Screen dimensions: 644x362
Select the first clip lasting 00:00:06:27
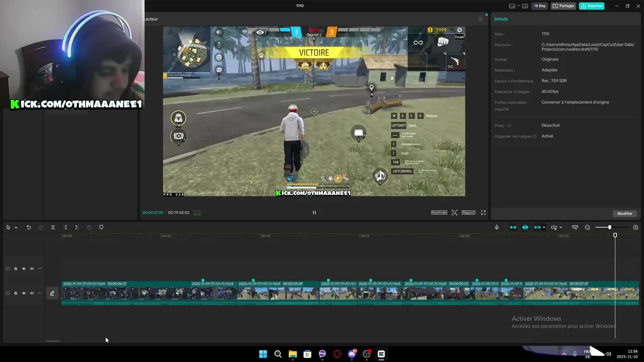[x=125, y=293]
